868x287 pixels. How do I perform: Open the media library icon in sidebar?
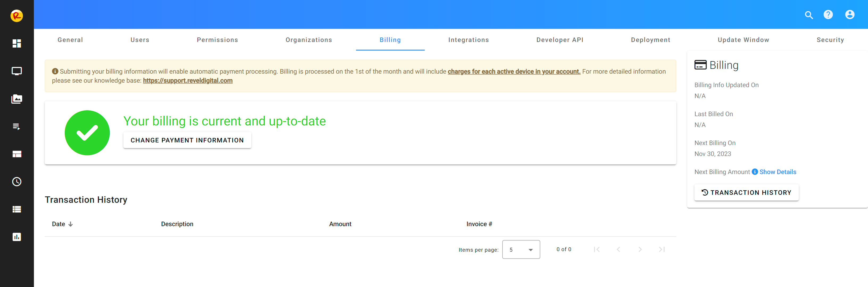[16, 99]
